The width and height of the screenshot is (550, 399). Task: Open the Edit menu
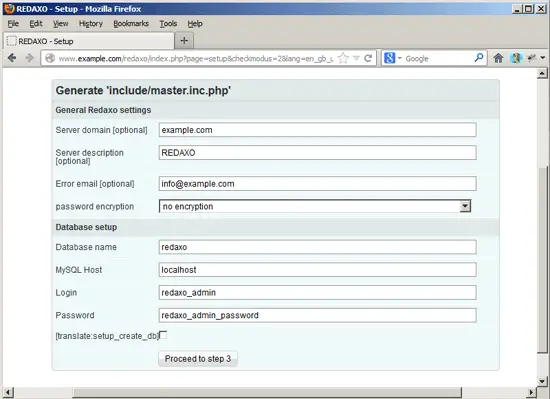click(36, 24)
